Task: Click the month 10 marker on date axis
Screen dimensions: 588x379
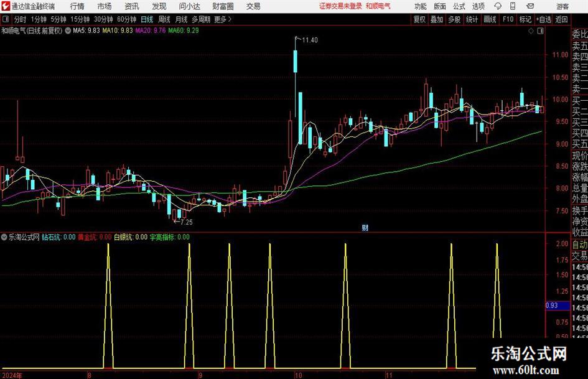Action: point(299,375)
